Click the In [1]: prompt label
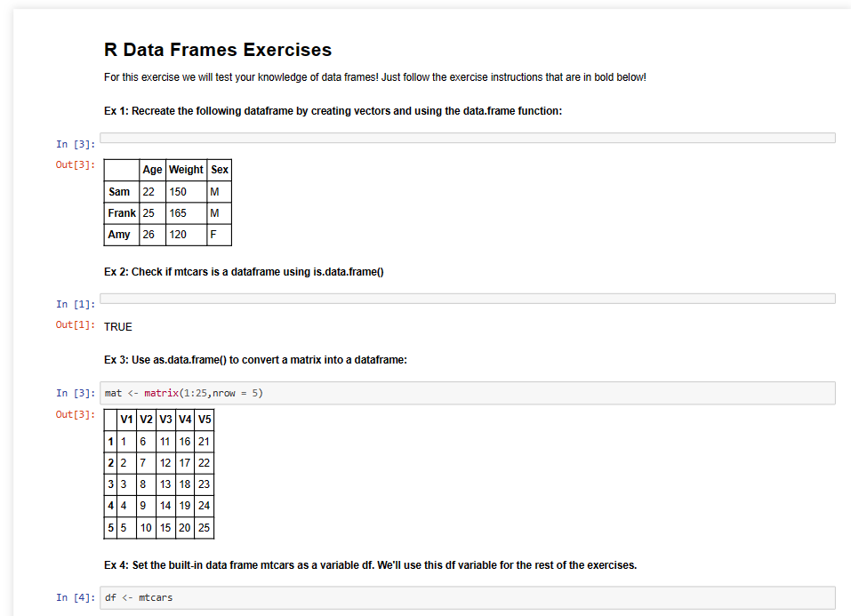The image size is (851, 616). (x=76, y=304)
